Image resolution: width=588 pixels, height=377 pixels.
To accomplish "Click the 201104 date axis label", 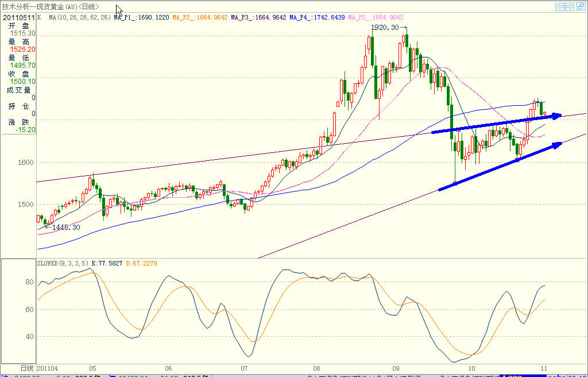I will 48,369.
